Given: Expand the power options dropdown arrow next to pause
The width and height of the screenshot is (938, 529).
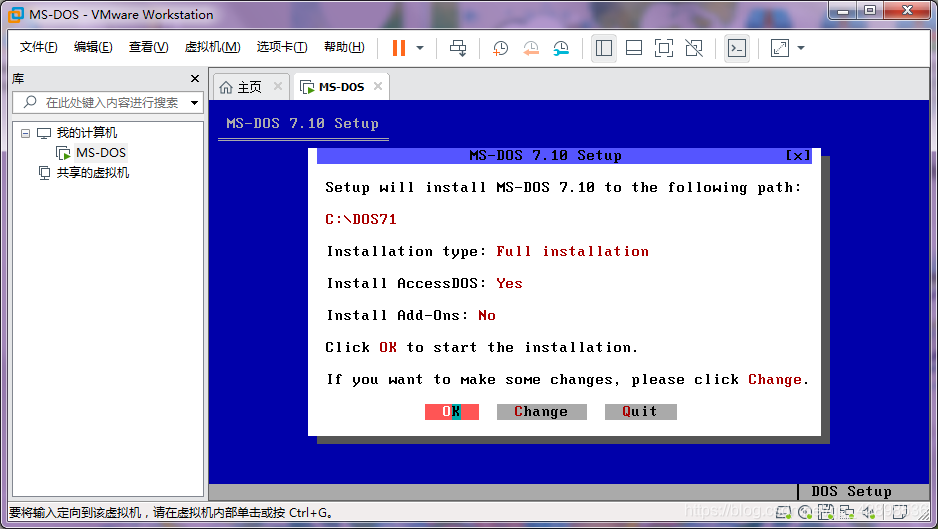Looking at the screenshot, I should [420, 48].
